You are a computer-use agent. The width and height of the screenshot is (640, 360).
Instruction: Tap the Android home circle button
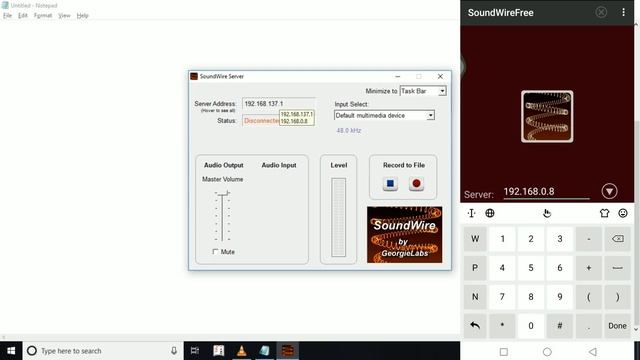pyautogui.click(x=547, y=352)
